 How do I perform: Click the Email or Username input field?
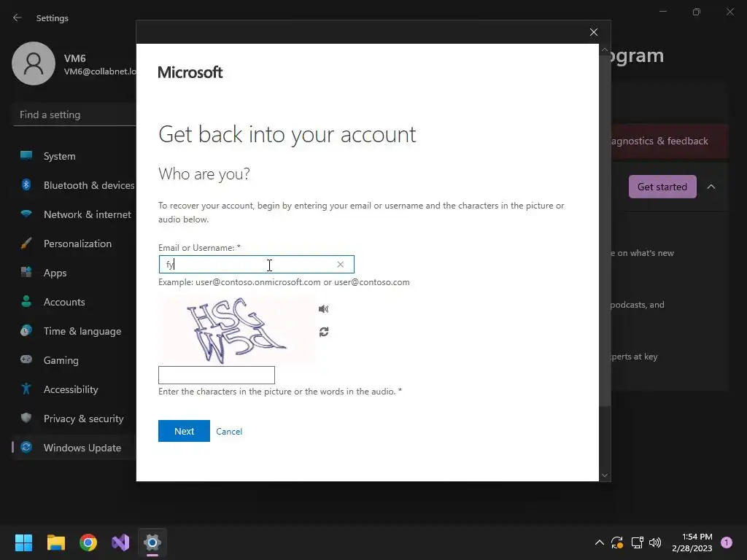coord(256,264)
